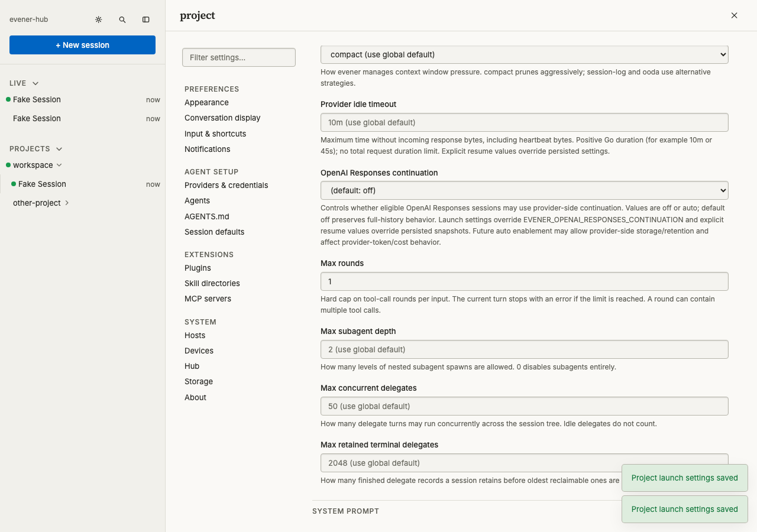Click the Max concurrent delegates field
The height and width of the screenshot is (532, 757).
[x=524, y=406]
